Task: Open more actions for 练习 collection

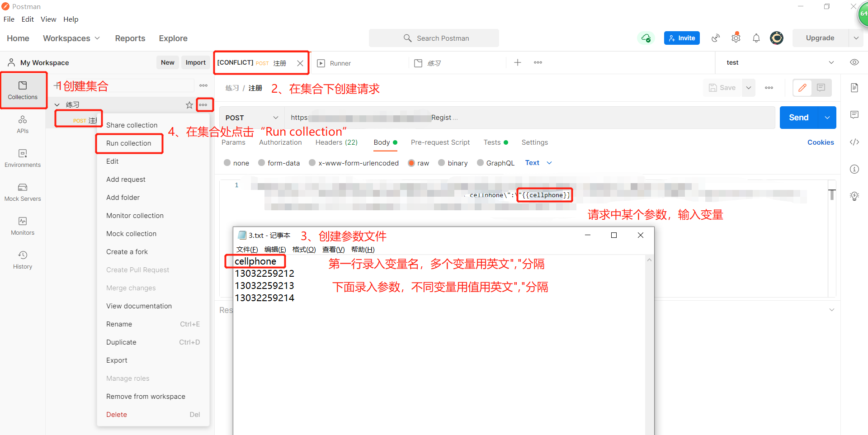Action: pos(203,105)
